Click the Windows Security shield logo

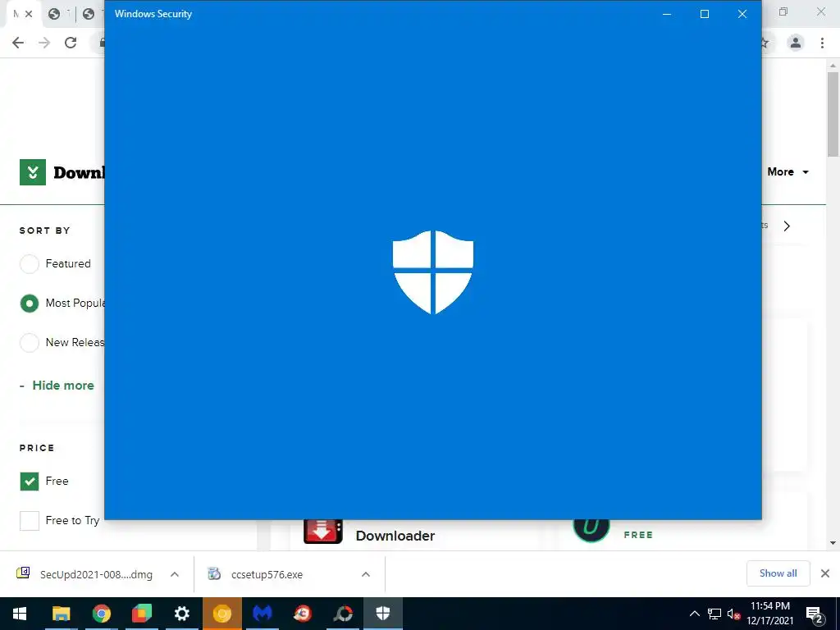433,272
